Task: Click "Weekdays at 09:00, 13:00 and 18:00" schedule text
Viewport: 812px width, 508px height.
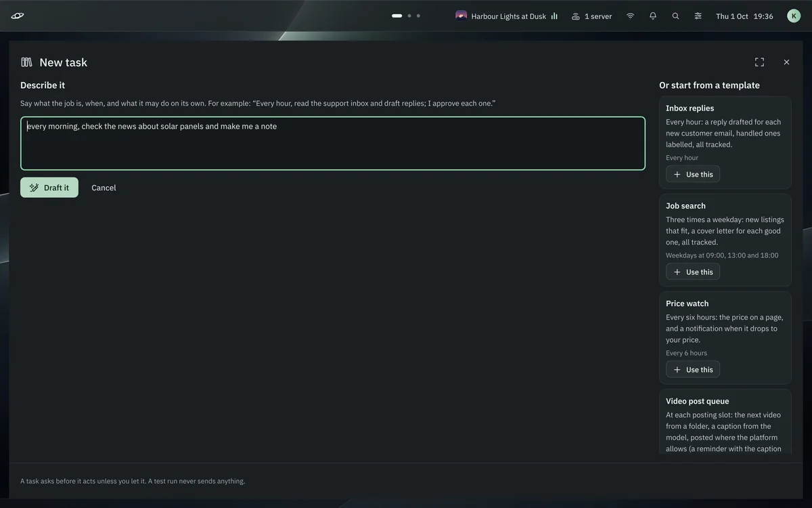Action: pos(722,255)
